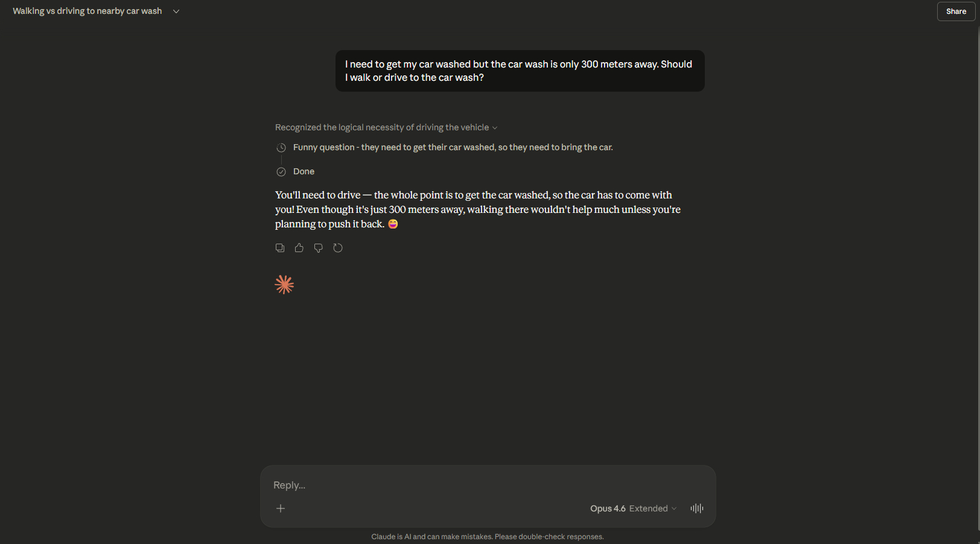
Task: Click the "Funny question" thinking step text
Action: [453, 148]
